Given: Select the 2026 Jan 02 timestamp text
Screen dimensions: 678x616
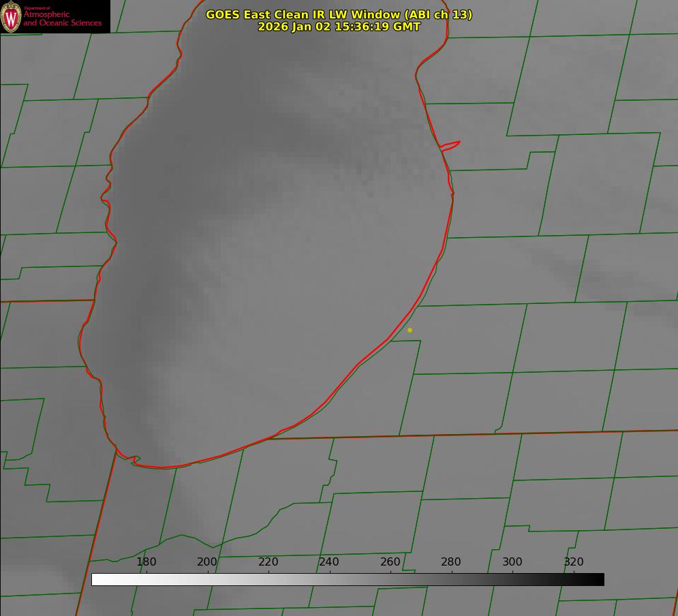Looking at the screenshot, I should pos(339,27).
